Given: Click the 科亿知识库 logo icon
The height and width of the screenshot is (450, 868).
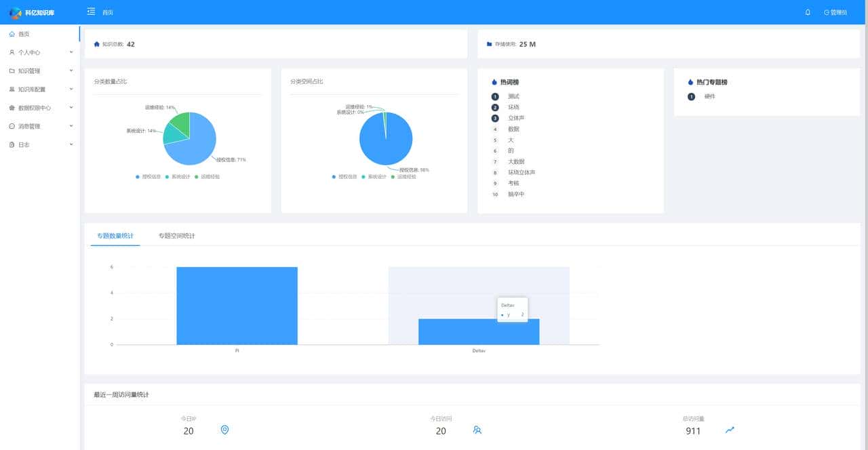Looking at the screenshot, I should [15, 12].
